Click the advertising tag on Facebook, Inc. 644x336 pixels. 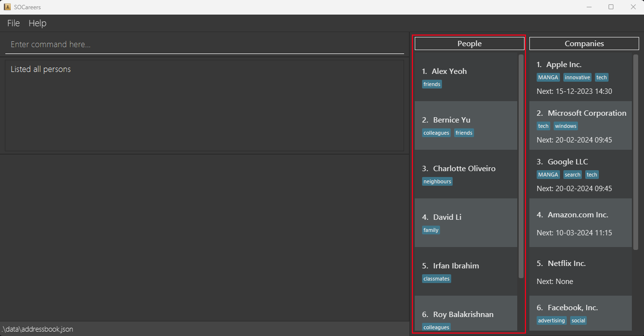[551, 320]
